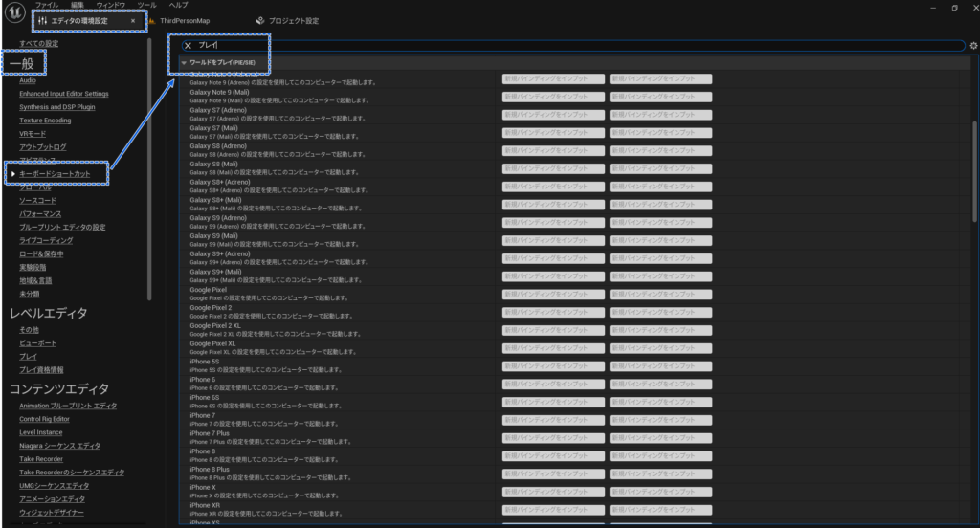The image size is (980, 528).
Task: Open ビューポート under レベルエディタ
Action: 37,343
